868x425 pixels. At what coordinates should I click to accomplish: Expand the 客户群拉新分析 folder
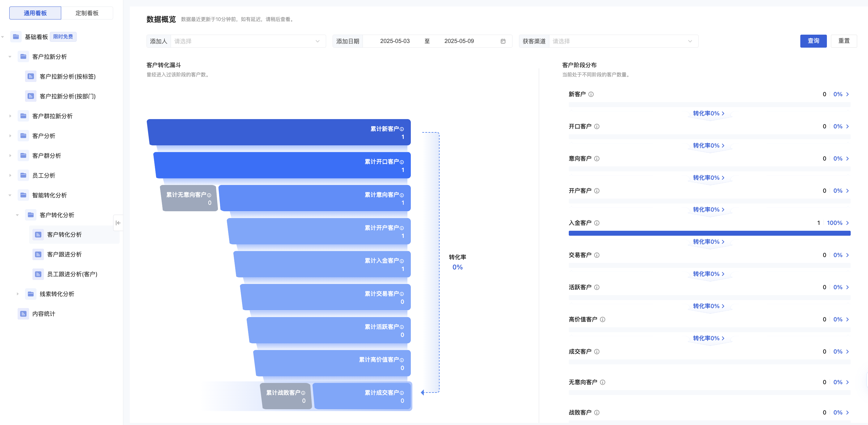tap(10, 116)
